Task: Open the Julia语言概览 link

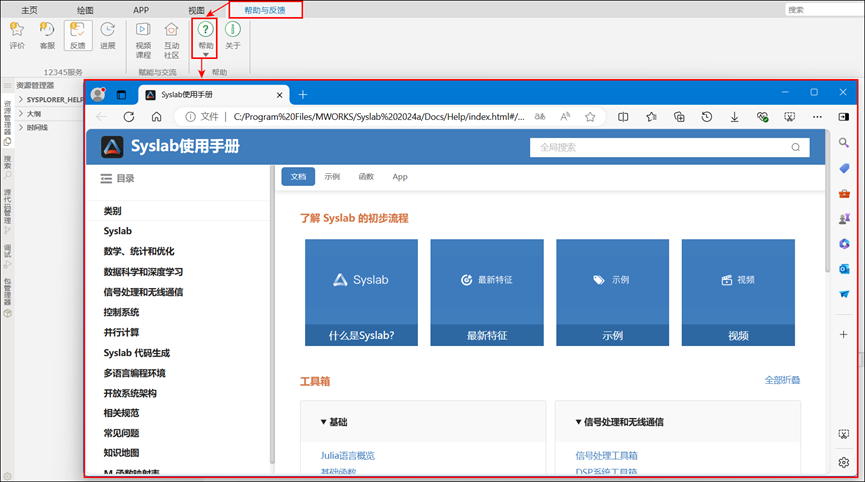Action: [x=348, y=456]
